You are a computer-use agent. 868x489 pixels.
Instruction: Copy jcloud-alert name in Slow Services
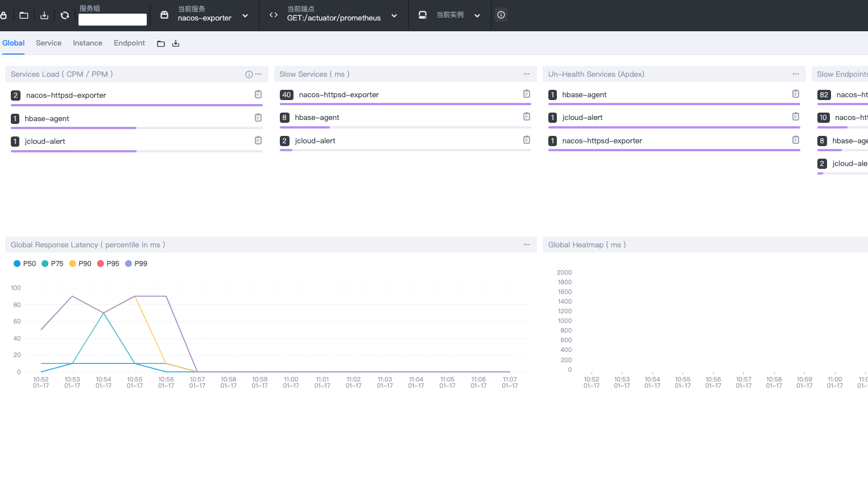pos(527,140)
